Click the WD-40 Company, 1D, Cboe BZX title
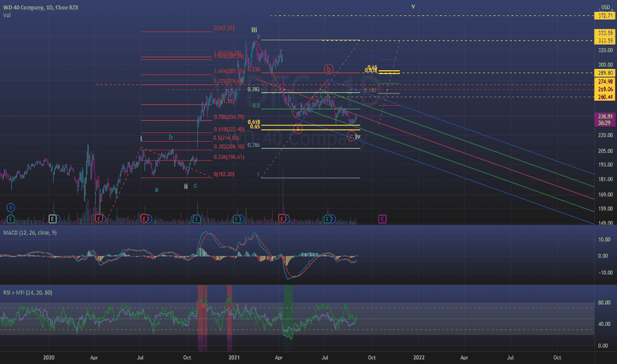 tap(40, 7)
